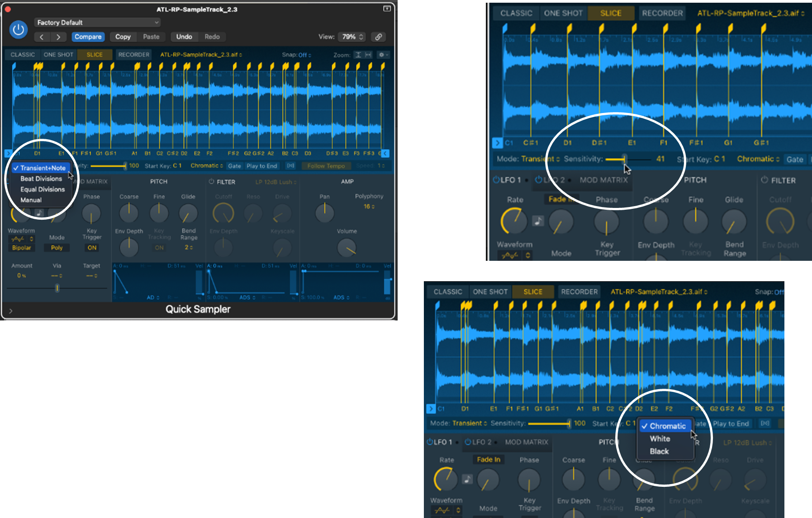Click the Redo button
The width and height of the screenshot is (812, 518).
coord(212,37)
